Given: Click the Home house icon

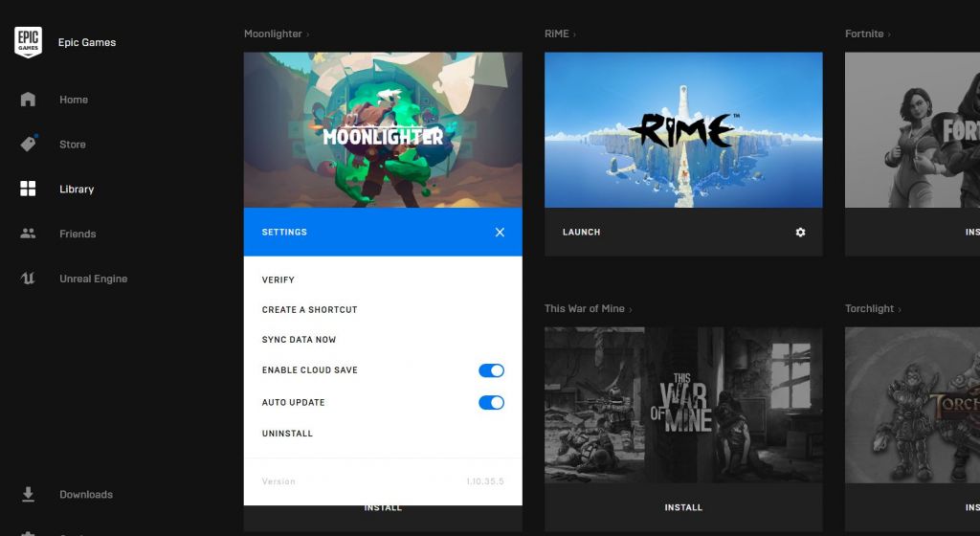Looking at the screenshot, I should (x=28, y=100).
